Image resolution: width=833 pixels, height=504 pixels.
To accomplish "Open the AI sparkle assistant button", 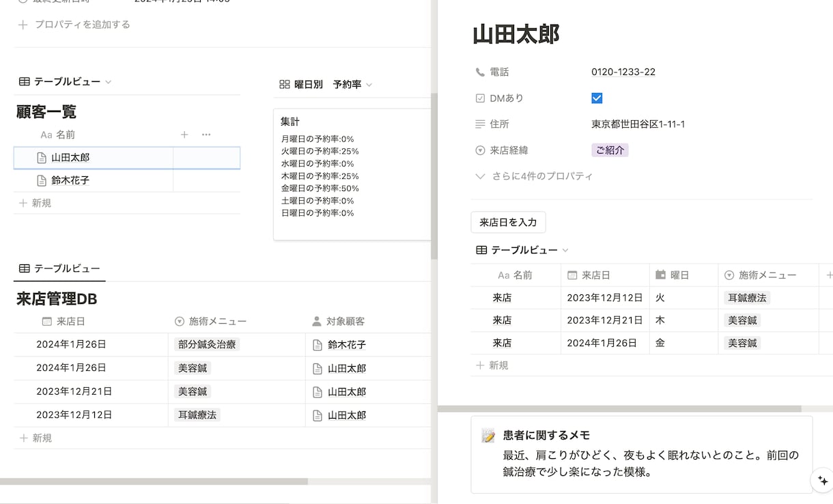I will tap(822, 480).
